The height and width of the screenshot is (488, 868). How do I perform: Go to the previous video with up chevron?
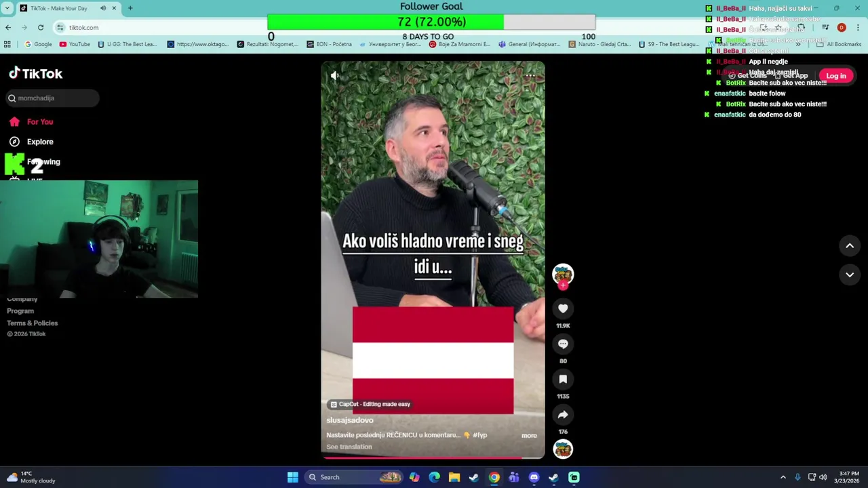(x=850, y=246)
